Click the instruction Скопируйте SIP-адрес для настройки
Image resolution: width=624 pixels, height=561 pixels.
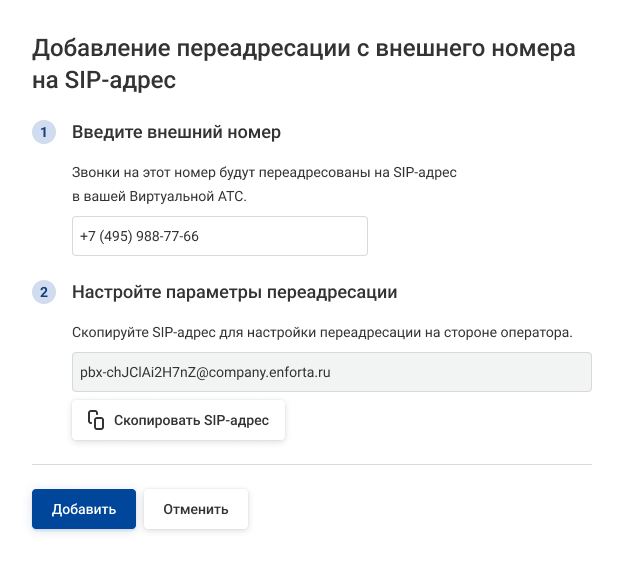point(322,332)
